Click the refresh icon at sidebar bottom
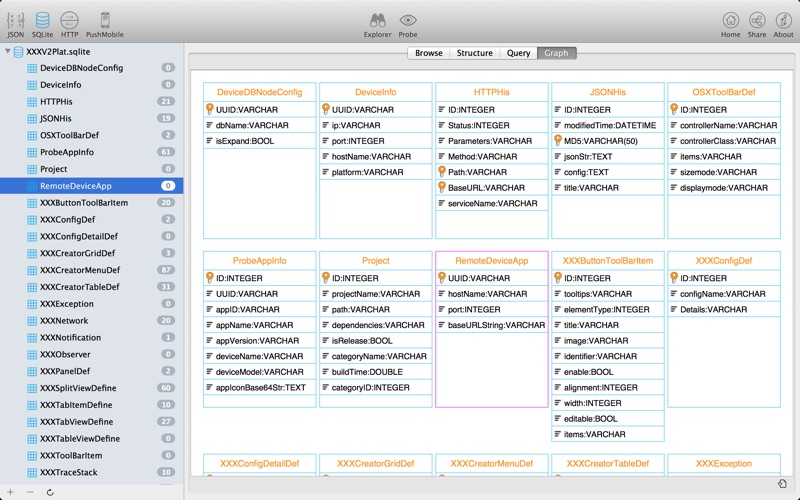This screenshot has width=800, height=500. pos(50,492)
